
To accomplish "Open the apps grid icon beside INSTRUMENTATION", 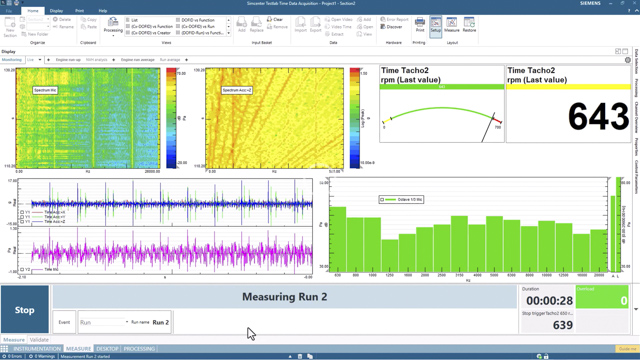I will 4,349.
